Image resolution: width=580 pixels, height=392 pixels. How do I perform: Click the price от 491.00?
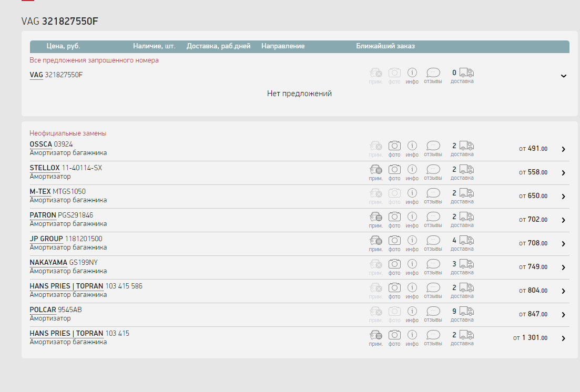pos(533,149)
